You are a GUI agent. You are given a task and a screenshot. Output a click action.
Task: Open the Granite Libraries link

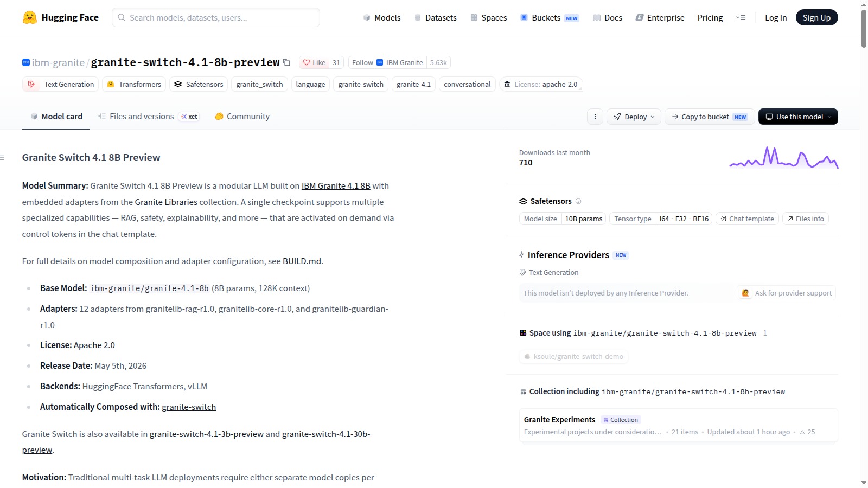[166, 202]
